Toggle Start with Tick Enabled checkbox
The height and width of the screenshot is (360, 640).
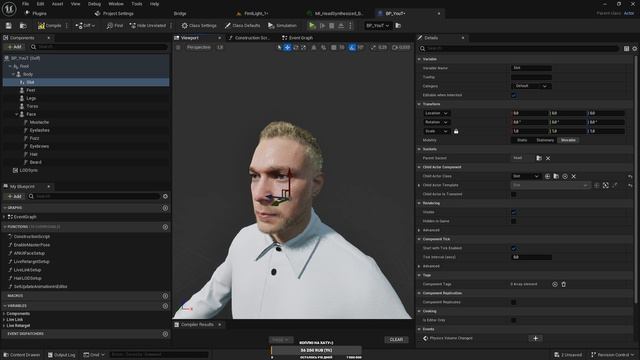pyautogui.click(x=514, y=248)
